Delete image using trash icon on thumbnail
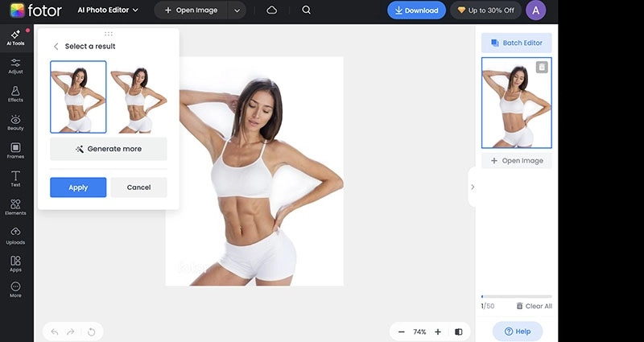This screenshot has width=644, height=342. [x=542, y=68]
